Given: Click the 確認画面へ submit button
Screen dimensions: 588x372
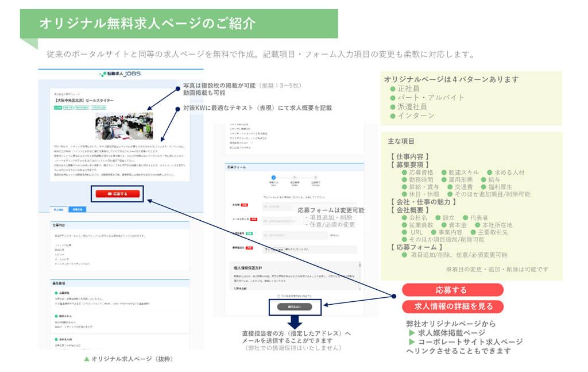Looking at the screenshot, I should 296,307.
